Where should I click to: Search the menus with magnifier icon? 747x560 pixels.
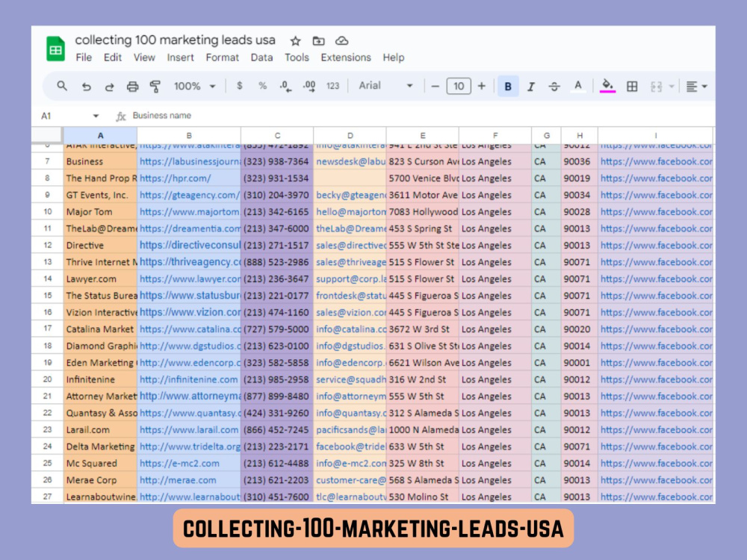pyautogui.click(x=62, y=86)
